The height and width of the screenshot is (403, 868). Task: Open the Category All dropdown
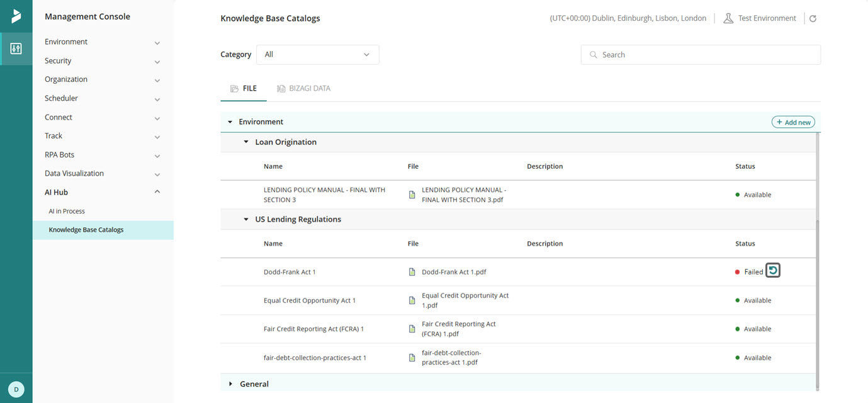317,55
